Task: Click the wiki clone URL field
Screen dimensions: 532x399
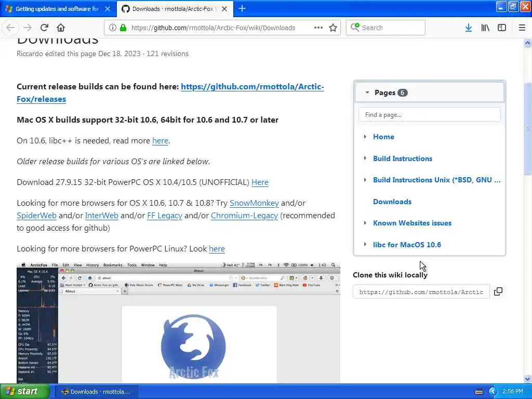Action: click(421, 292)
